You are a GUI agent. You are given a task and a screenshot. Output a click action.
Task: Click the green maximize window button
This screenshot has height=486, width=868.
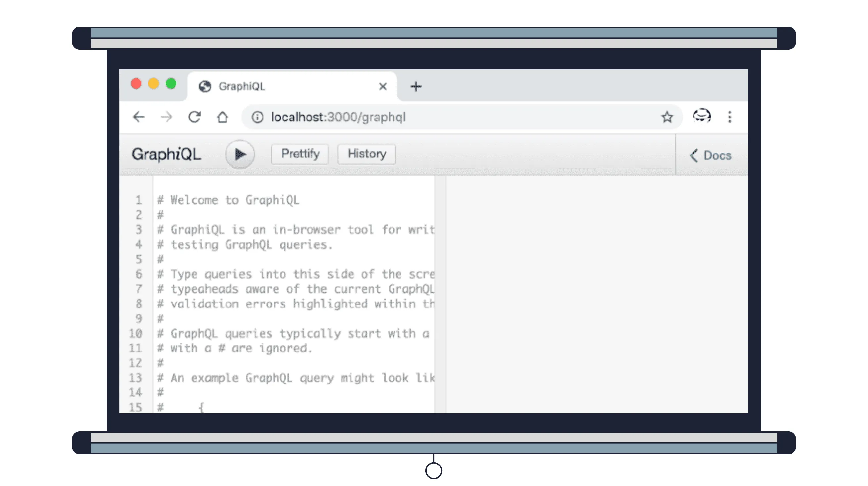(171, 84)
